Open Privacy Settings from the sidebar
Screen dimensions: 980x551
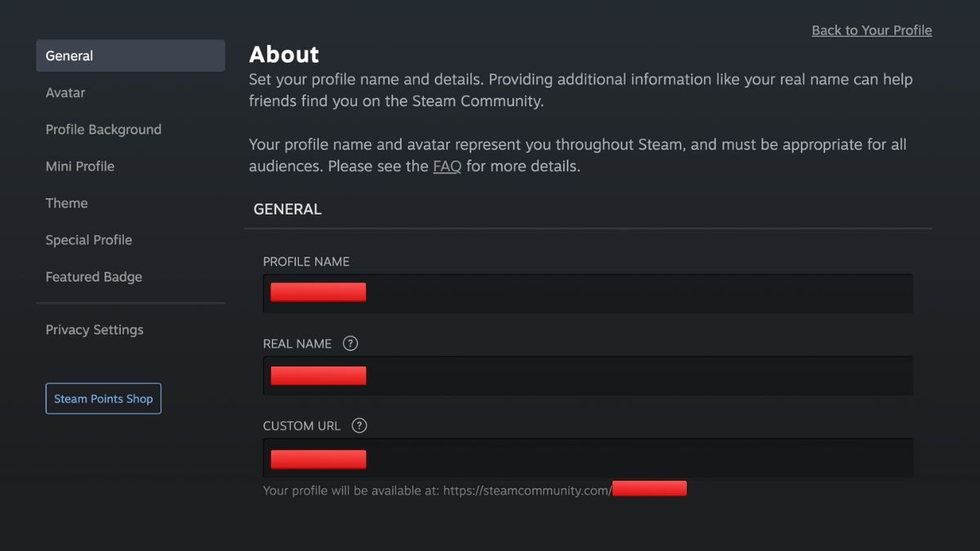click(95, 330)
